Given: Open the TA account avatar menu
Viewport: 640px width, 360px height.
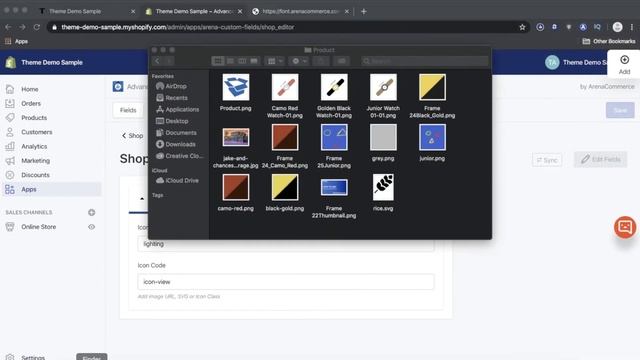Looking at the screenshot, I should point(552,62).
